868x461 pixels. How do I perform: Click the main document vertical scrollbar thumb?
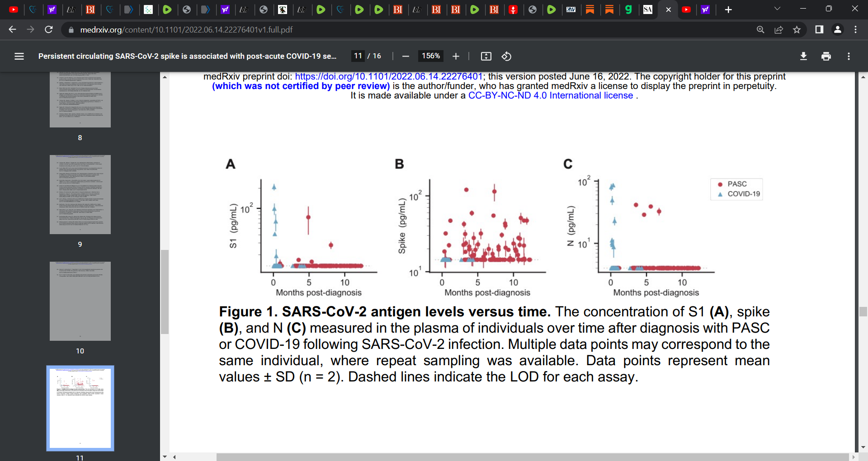pyautogui.click(x=863, y=311)
